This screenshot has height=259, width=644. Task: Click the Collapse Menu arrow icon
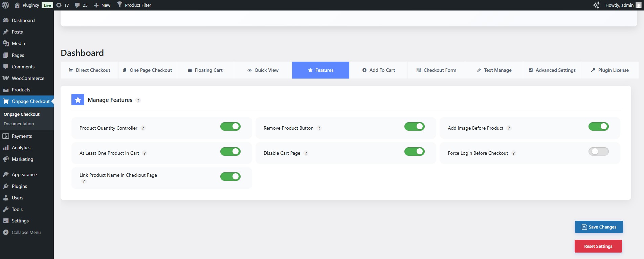click(x=6, y=232)
